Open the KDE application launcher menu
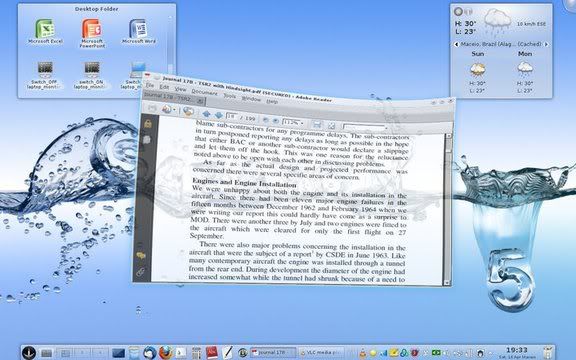Viewport: 576px width, 360px height. coord(29,353)
